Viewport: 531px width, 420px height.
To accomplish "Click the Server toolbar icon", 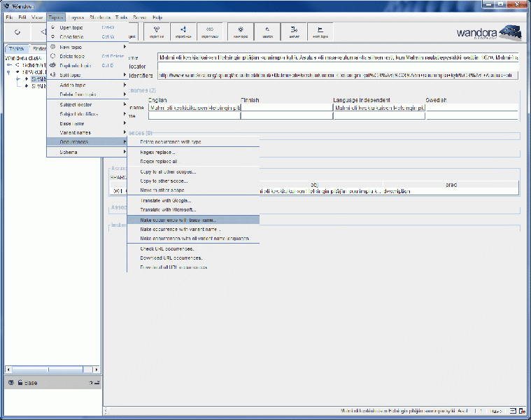I will [295, 31].
